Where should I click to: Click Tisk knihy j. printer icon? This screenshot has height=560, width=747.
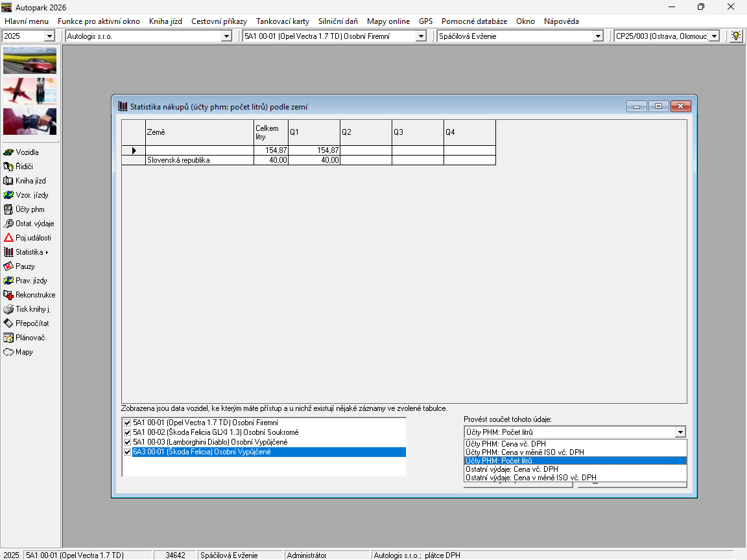tap(9, 309)
